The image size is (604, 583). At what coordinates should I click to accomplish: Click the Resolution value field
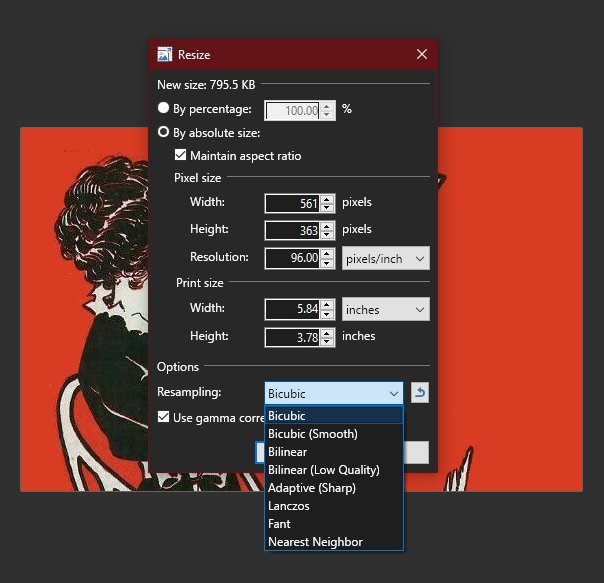[x=293, y=258]
